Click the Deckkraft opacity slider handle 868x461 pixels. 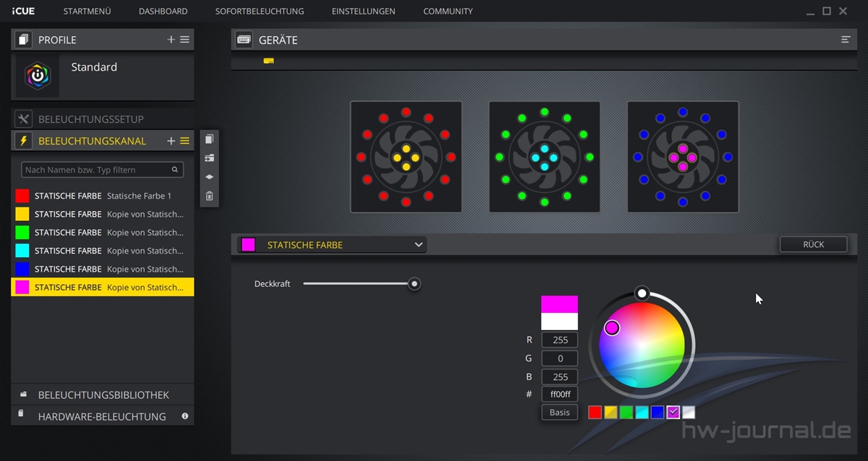[414, 284]
